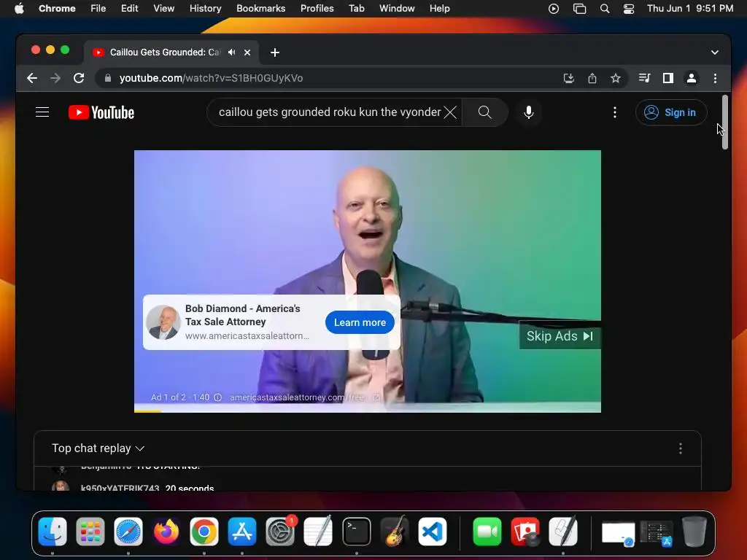Click the lock site info icon

point(108,78)
